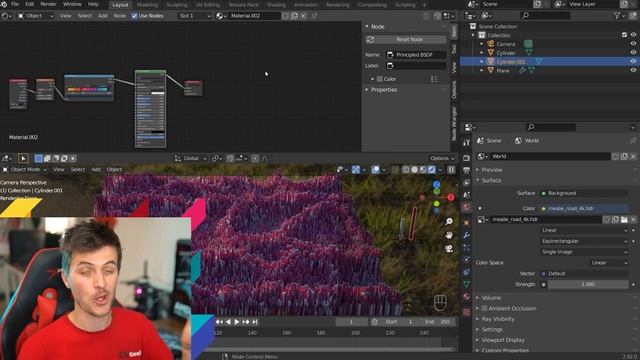
Task: Click the ColorRamp node gradient bar
Action: 88,89
